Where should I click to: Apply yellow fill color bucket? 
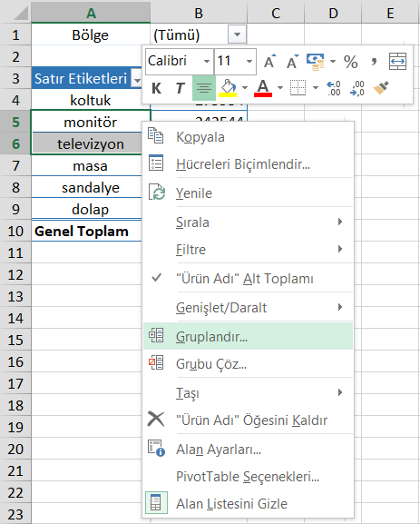228,88
